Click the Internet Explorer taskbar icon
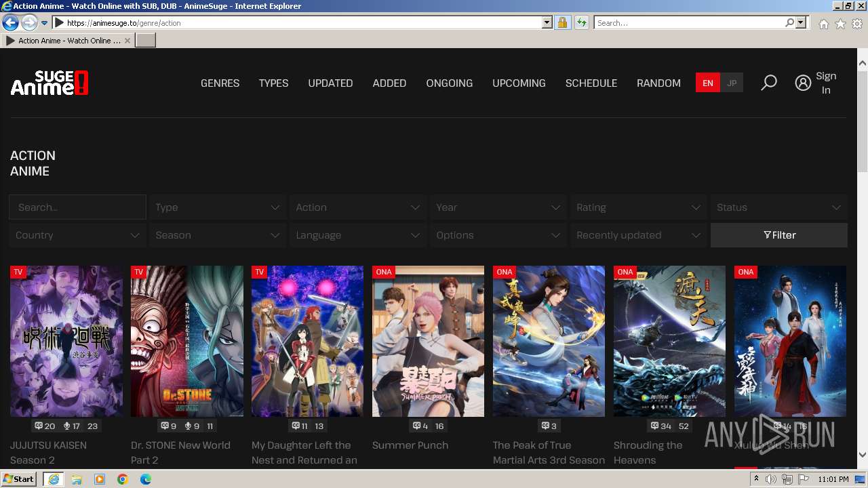 (x=54, y=479)
